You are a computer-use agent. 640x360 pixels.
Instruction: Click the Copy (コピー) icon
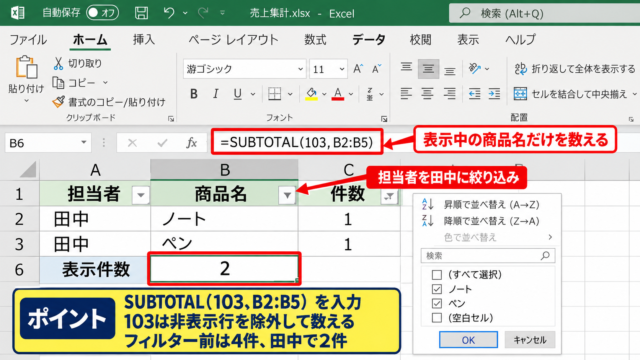coord(58,83)
